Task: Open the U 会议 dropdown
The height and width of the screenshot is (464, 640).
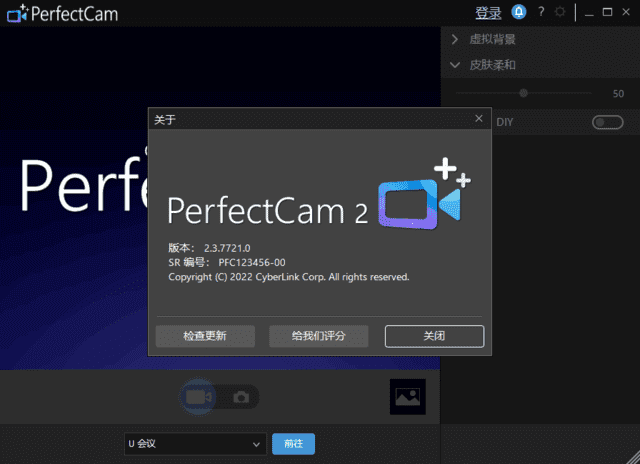Action: click(194, 443)
